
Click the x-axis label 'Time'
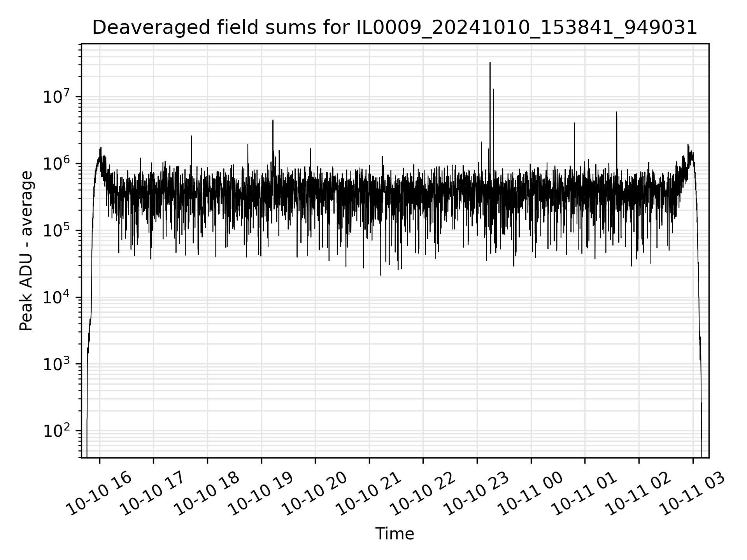click(395, 534)
